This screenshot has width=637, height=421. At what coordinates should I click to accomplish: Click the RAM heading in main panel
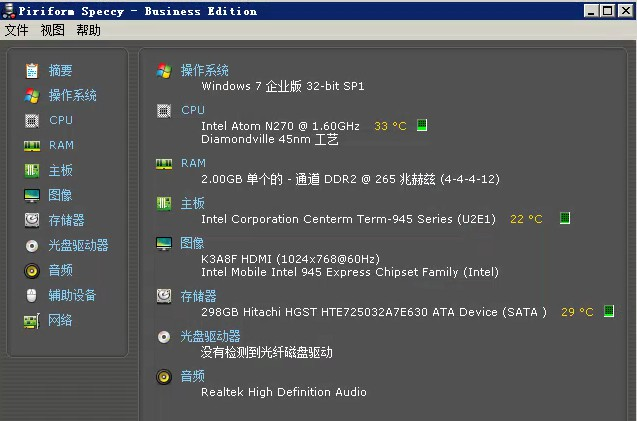(x=193, y=163)
